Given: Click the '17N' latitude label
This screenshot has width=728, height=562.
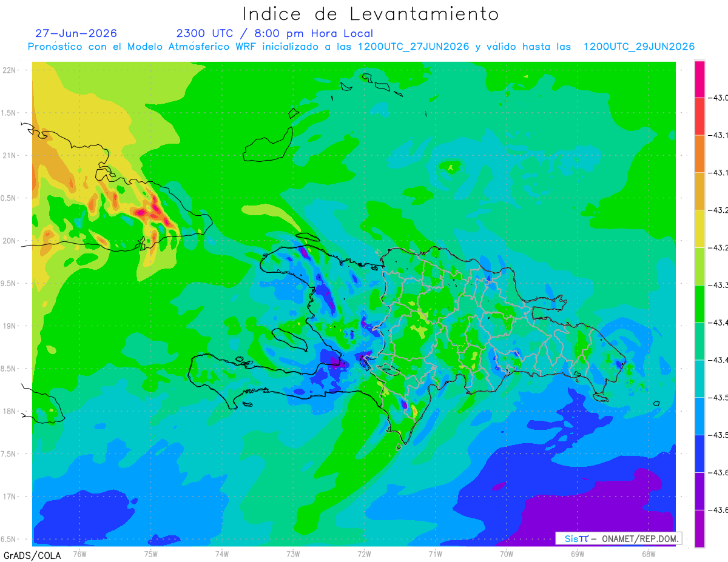Looking at the screenshot, I should 10,497.
